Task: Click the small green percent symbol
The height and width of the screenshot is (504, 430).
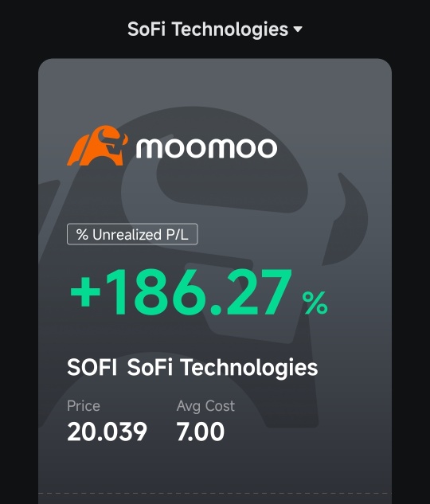Action: coord(315,303)
